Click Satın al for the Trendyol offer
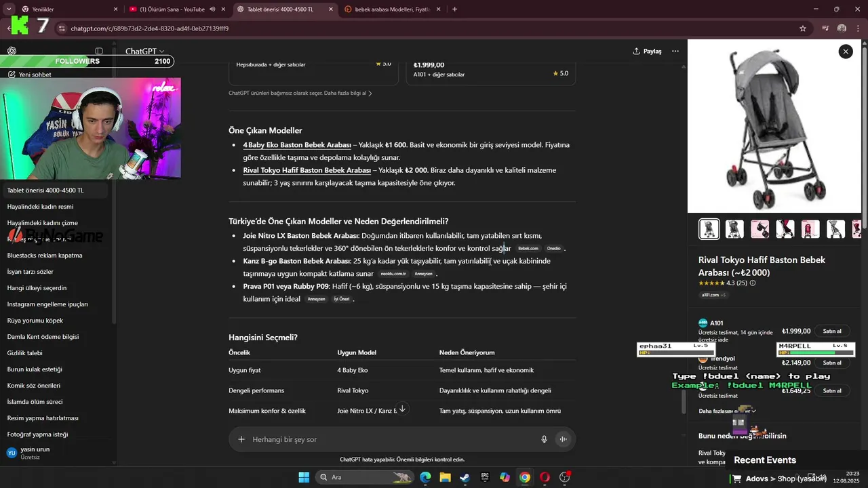Image resolution: width=868 pixels, height=488 pixels. point(832,363)
